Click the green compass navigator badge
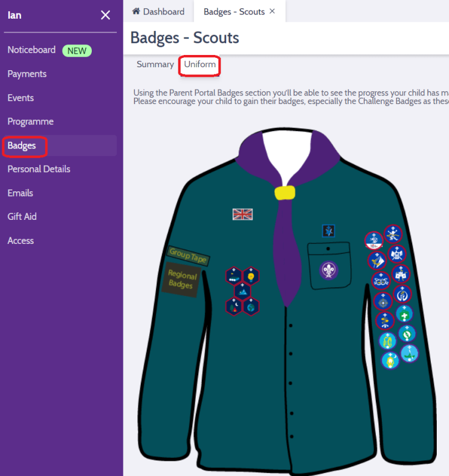 coord(407,334)
